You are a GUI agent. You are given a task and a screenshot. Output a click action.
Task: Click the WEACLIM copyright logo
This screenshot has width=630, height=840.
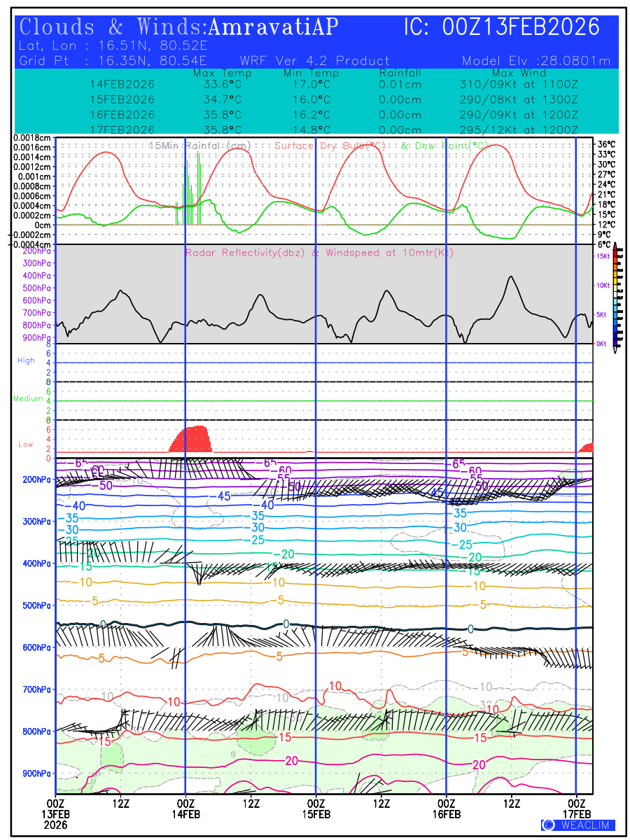577,825
